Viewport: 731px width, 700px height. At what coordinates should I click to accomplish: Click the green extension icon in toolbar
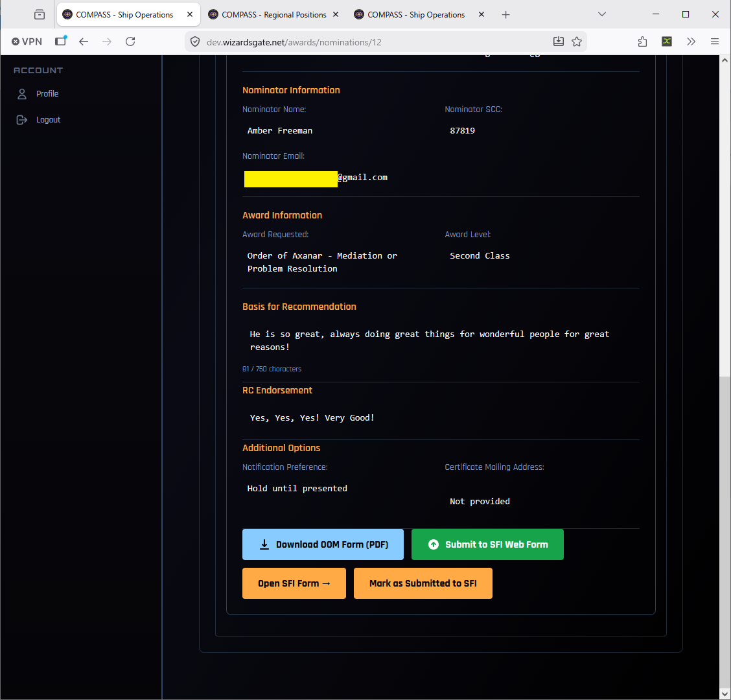[667, 41]
